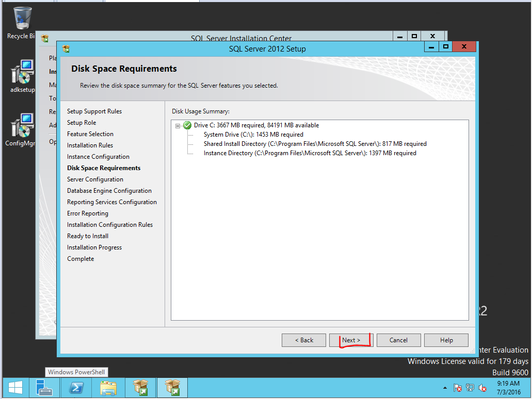The image size is (532, 399).
Task: Select the ConfigMgr desktop icon
Action: (21, 130)
